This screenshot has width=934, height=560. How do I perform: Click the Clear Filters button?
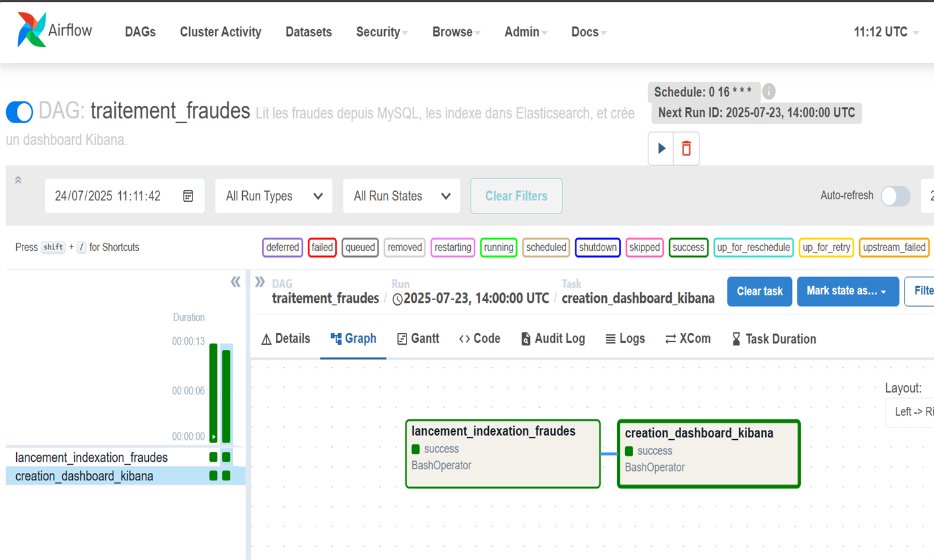click(516, 196)
